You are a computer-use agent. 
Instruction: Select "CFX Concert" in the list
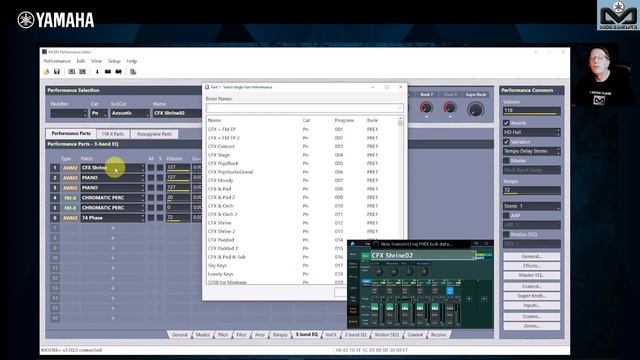[x=222, y=146]
